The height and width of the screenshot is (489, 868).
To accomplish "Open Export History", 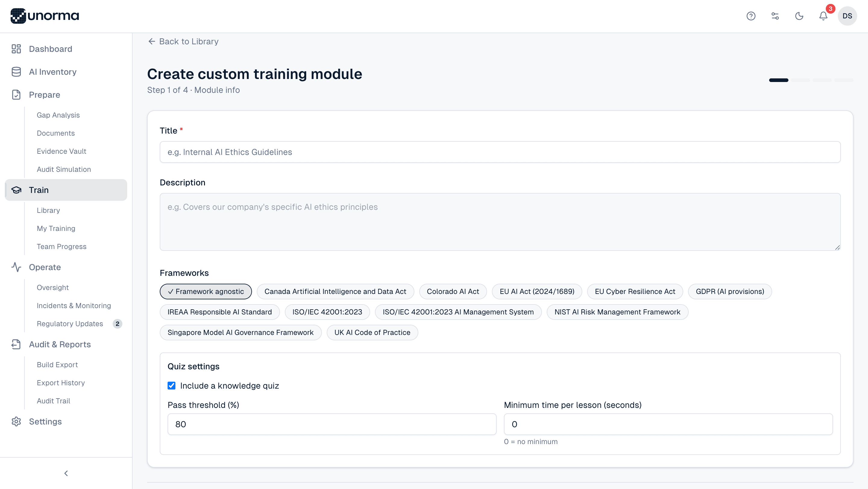I will click(x=61, y=383).
